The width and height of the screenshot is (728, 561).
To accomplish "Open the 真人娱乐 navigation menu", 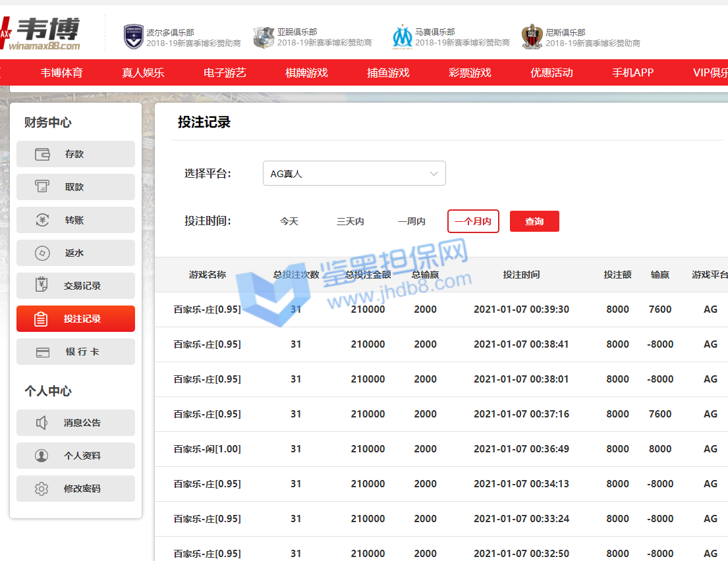I will 143,72.
